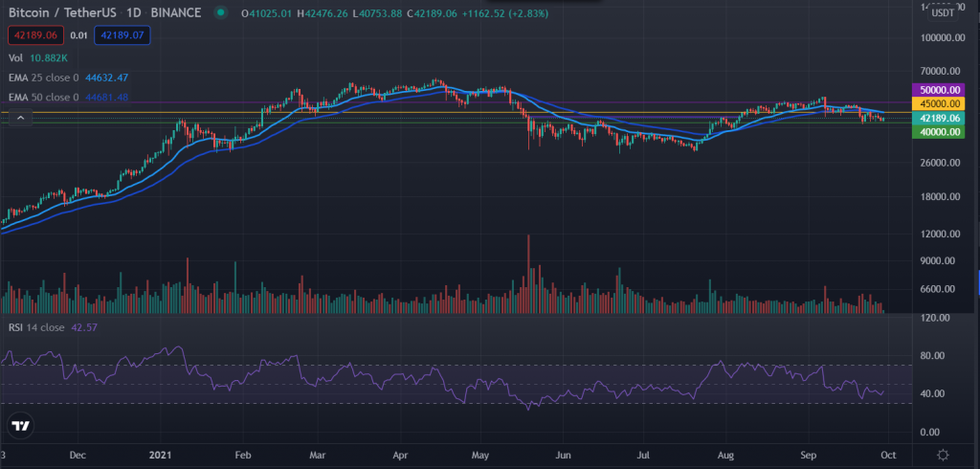This screenshot has height=469, width=980.
Task: Open the USDT currency selector
Action: pyautogui.click(x=942, y=12)
